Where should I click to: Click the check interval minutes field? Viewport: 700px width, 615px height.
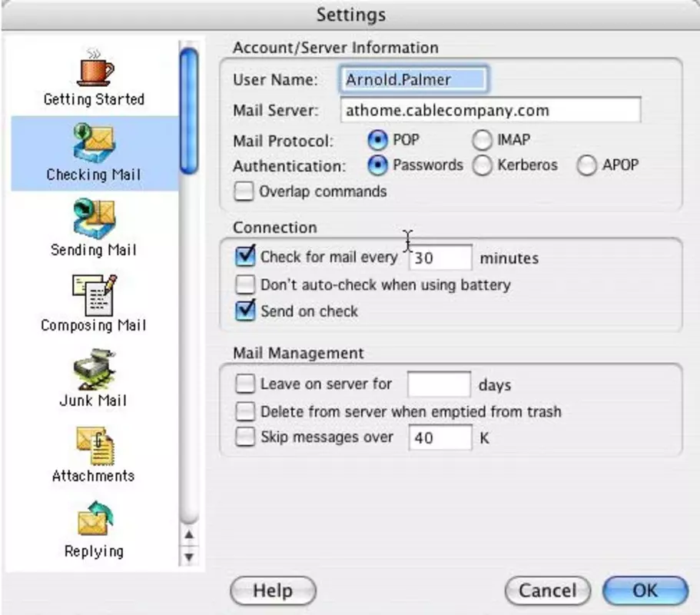click(440, 258)
